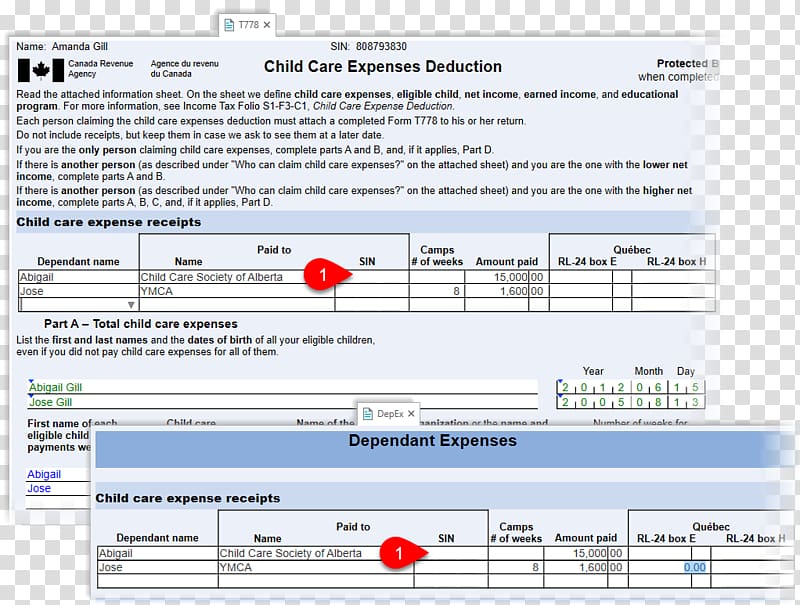Click the SIN cell for YMCA in the T778 table

point(372,291)
